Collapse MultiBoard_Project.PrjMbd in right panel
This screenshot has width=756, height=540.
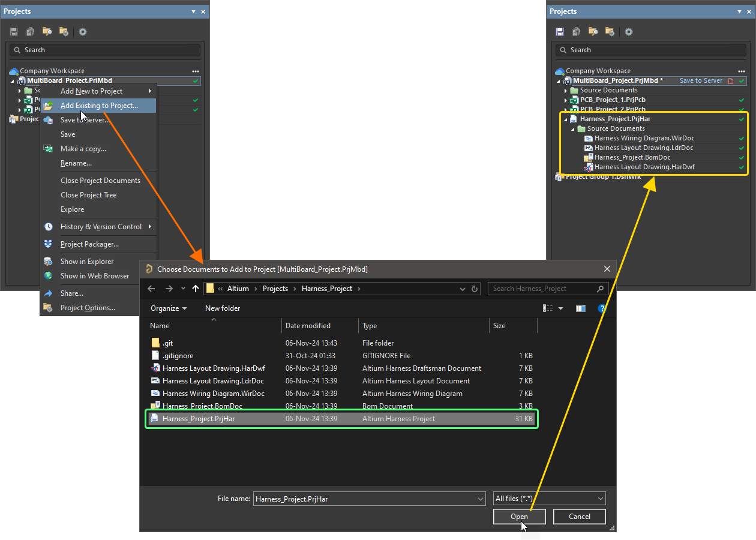pos(559,80)
